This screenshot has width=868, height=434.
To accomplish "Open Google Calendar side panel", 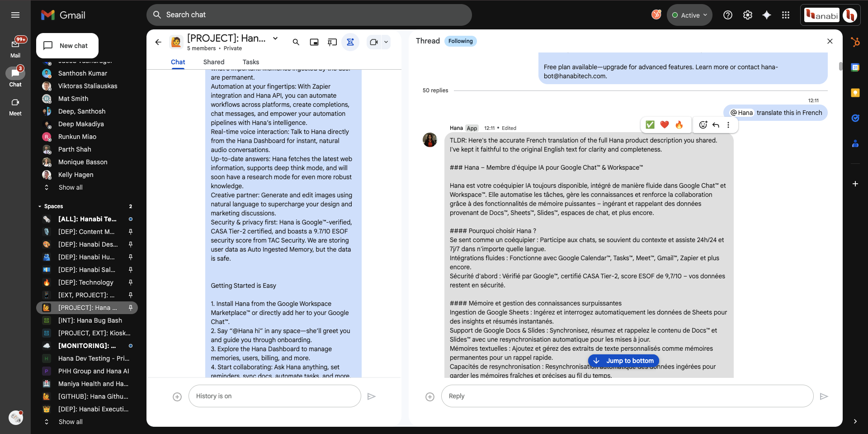I will pyautogui.click(x=855, y=67).
